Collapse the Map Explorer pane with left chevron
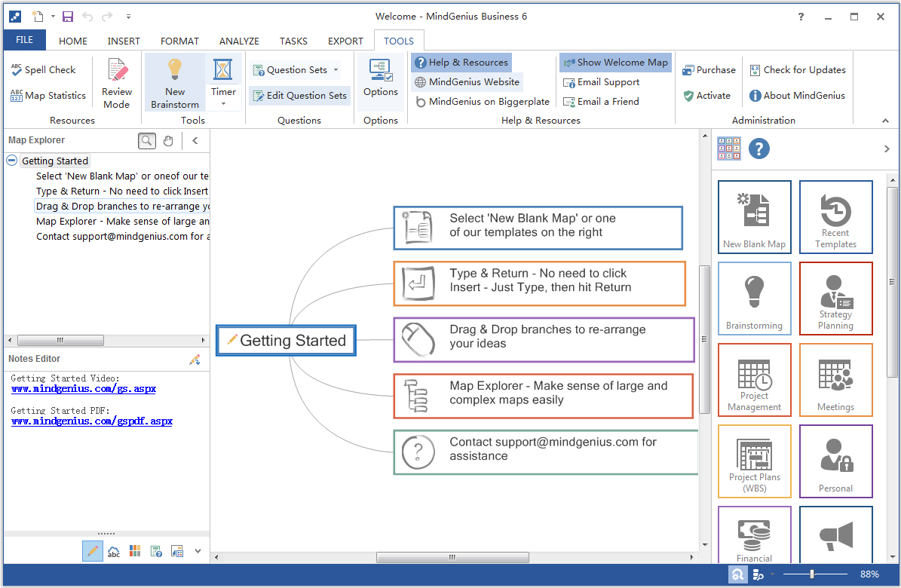This screenshot has width=901, height=588. (x=195, y=140)
